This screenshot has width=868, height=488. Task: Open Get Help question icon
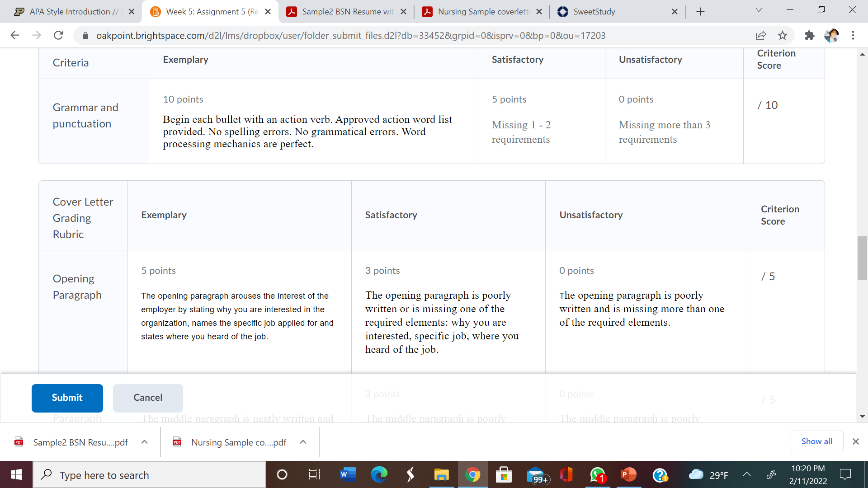(x=660, y=475)
